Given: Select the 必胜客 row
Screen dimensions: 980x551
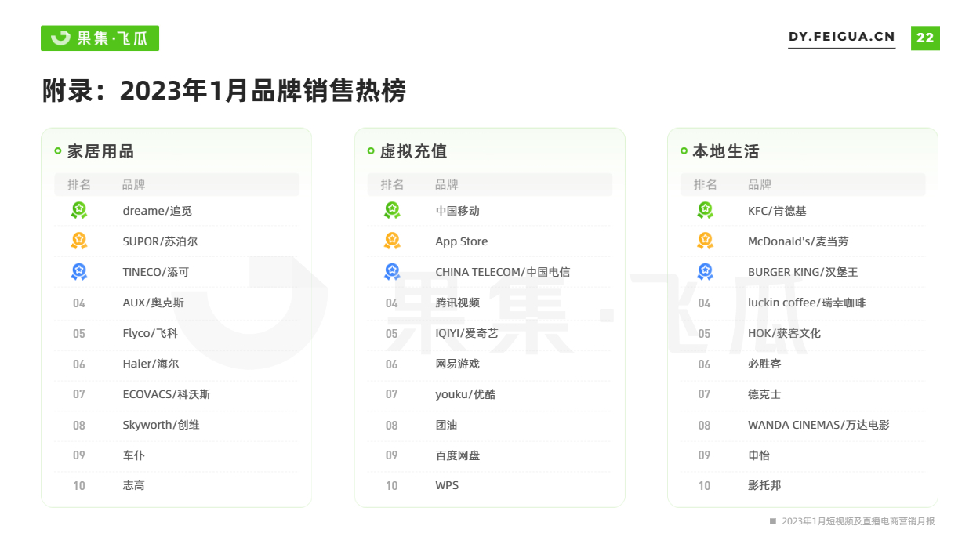Looking at the screenshot, I should click(803, 364).
